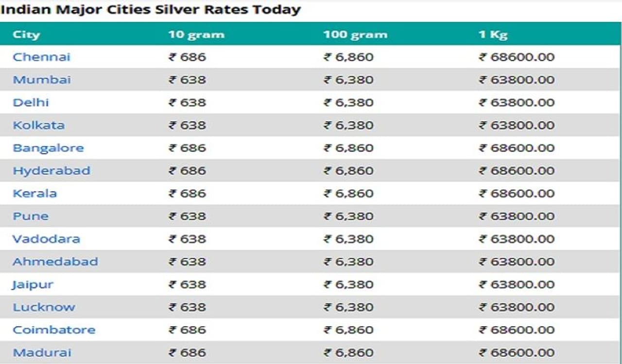Screen dimensions: 622x364
Task: Open the Madurai city link
Action: (x=42, y=353)
